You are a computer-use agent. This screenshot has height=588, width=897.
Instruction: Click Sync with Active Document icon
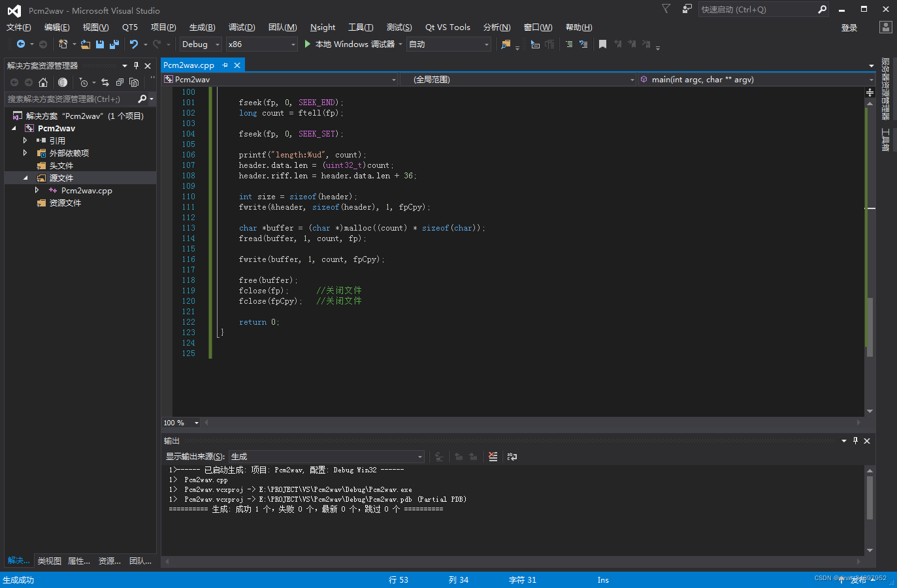pos(105,82)
